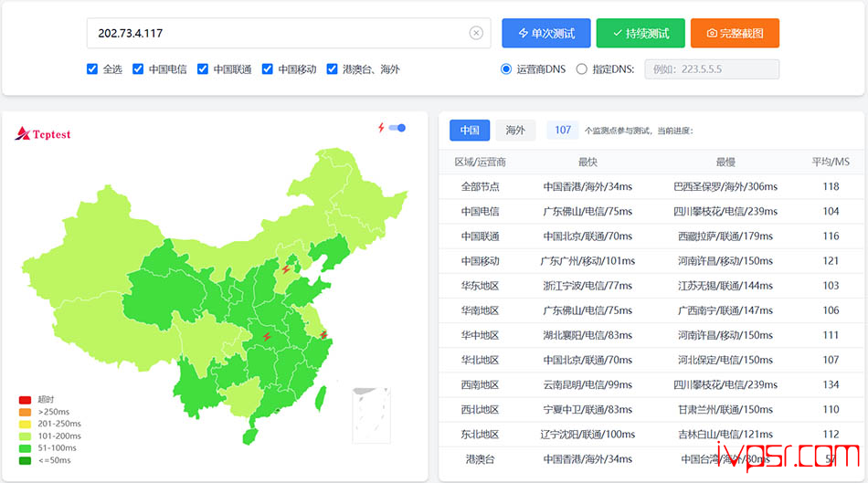Click the custom DNS input field
This screenshot has height=483, width=868.
coord(712,69)
